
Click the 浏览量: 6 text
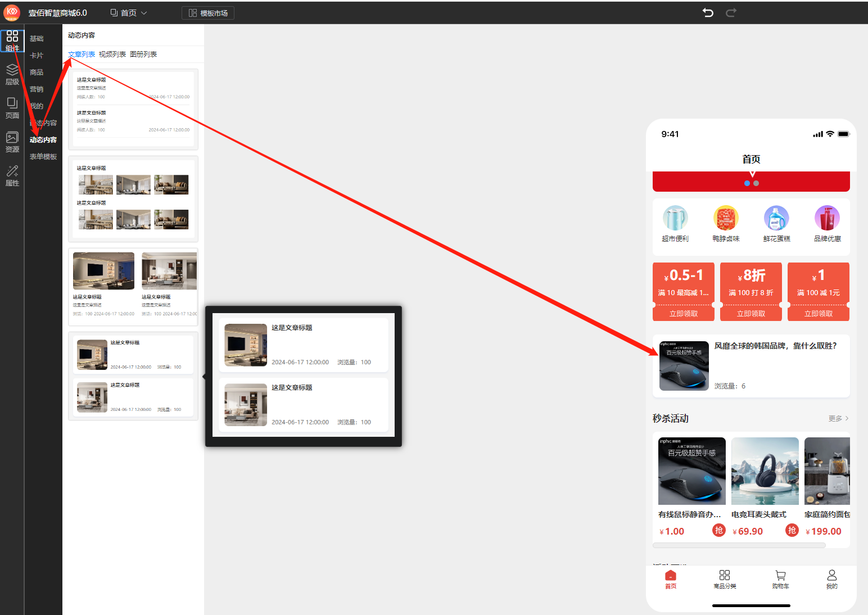(x=730, y=386)
